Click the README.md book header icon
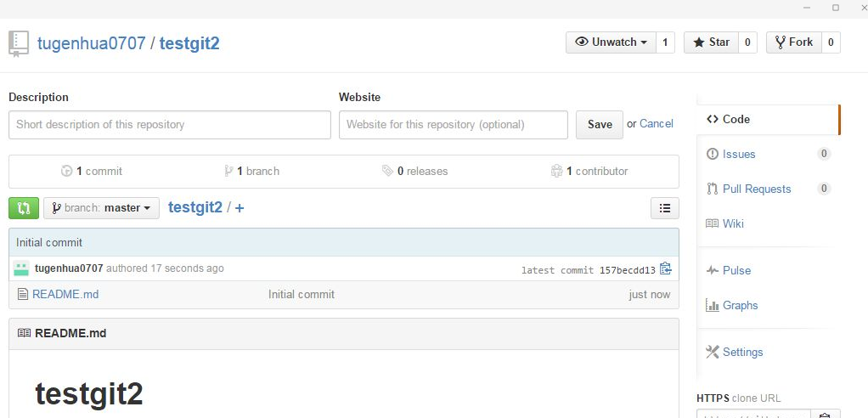The width and height of the screenshot is (868, 418). pyautogui.click(x=24, y=333)
